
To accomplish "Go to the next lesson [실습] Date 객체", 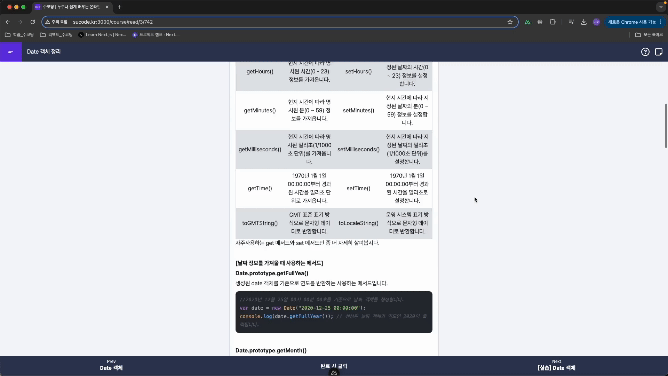I will pos(556,366).
